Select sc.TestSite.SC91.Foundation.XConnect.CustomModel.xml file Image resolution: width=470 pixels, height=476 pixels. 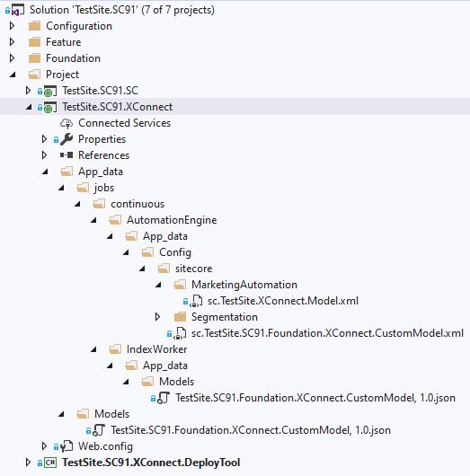point(327,333)
